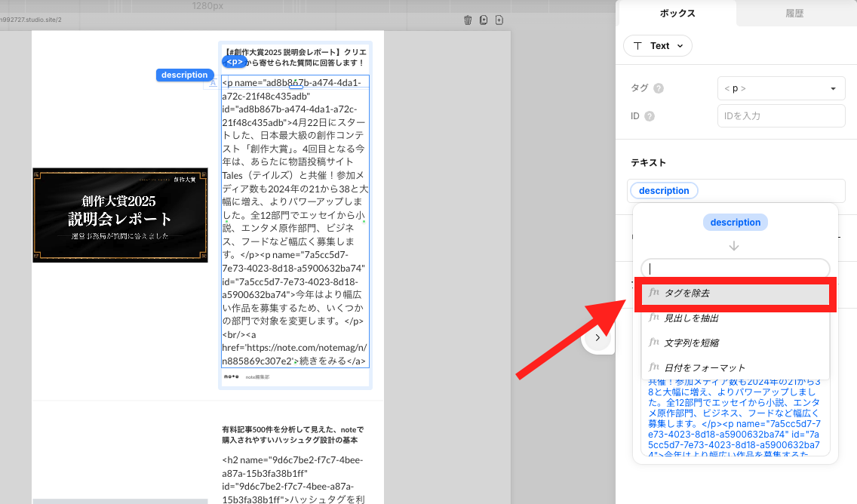The width and height of the screenshot is (857, 504).
Task: Click the search box in the function popup
Action: (x=736, y=268)
